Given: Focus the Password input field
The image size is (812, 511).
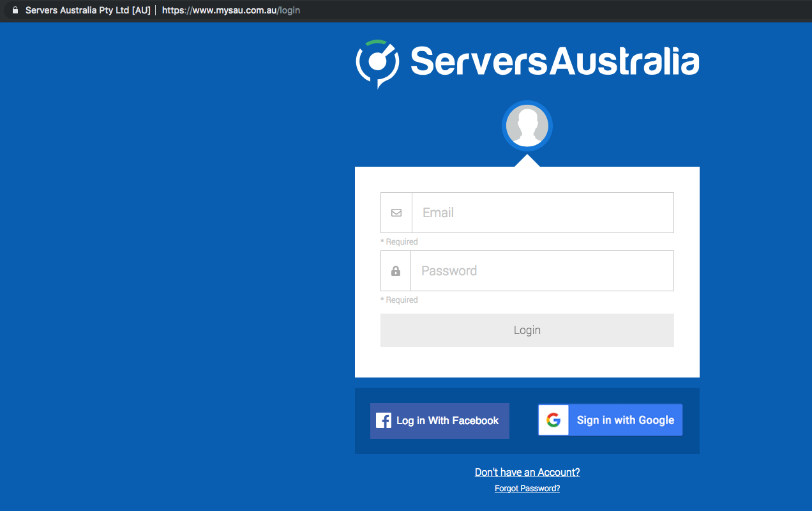Looking at the screenshot, I should coord(542,271).
